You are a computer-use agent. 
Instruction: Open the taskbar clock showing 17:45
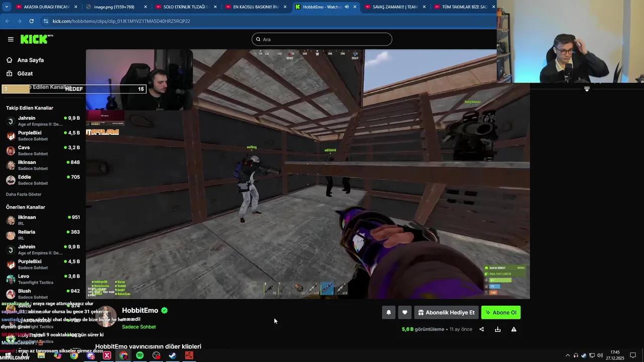tap(615, 355)
